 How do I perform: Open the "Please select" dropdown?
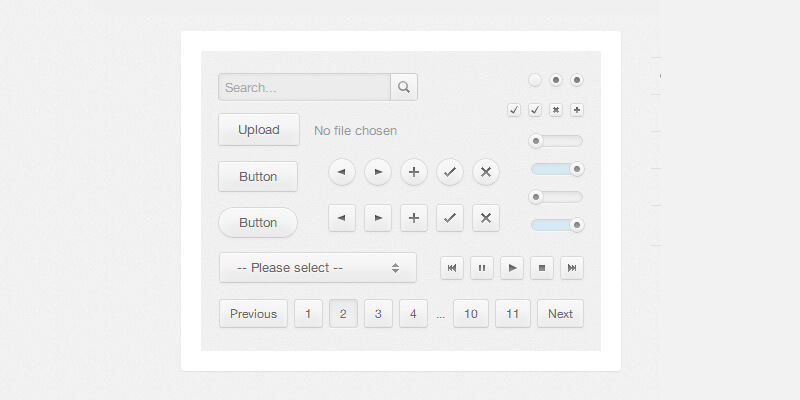(318, 267)
